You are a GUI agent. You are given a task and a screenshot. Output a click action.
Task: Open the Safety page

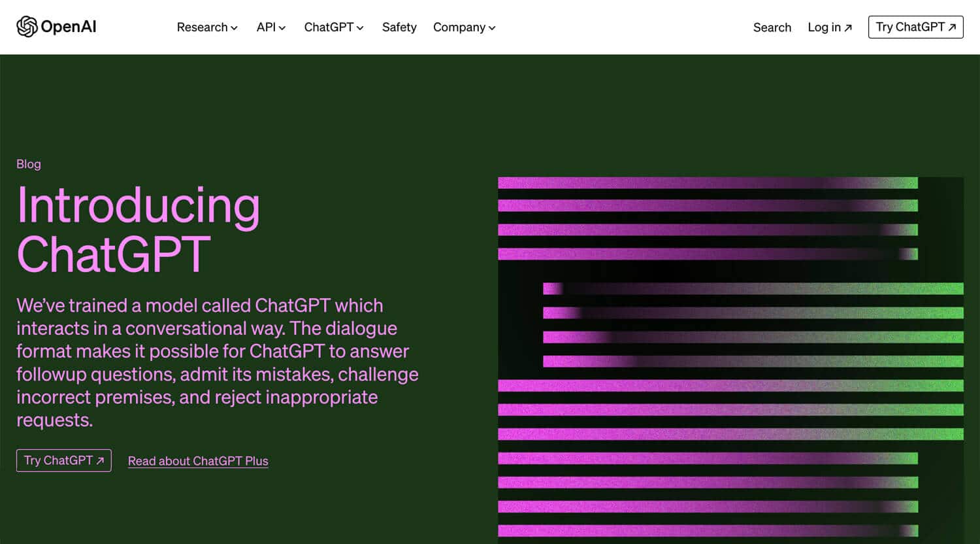[x=399, y=27]
